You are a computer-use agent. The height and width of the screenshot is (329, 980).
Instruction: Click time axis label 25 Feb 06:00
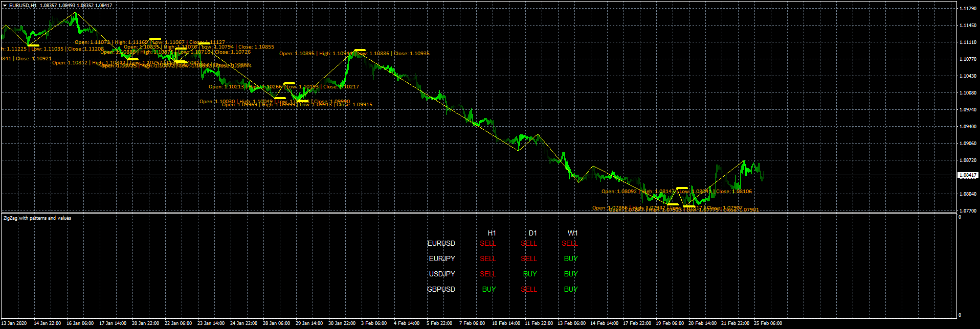pyautogui.click(x=768, y=323)
